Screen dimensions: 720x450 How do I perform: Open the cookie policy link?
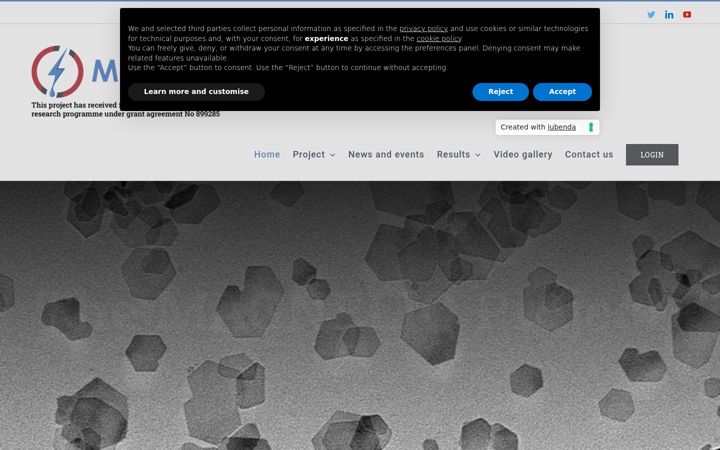point(439,39)
